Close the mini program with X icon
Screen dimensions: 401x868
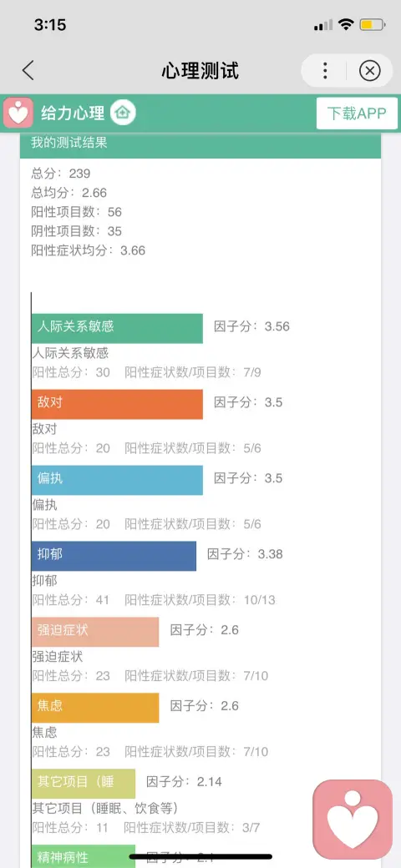[370, 71]
